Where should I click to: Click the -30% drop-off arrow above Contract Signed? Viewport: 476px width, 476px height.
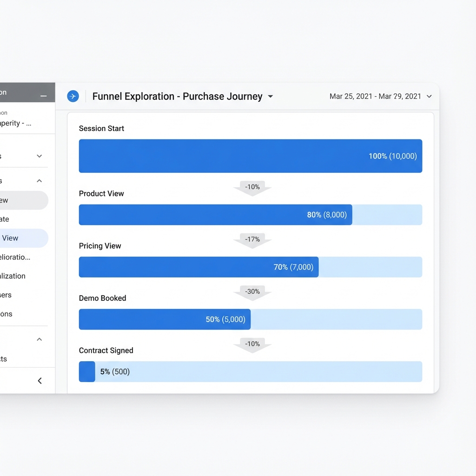click(x=252, y=292)
